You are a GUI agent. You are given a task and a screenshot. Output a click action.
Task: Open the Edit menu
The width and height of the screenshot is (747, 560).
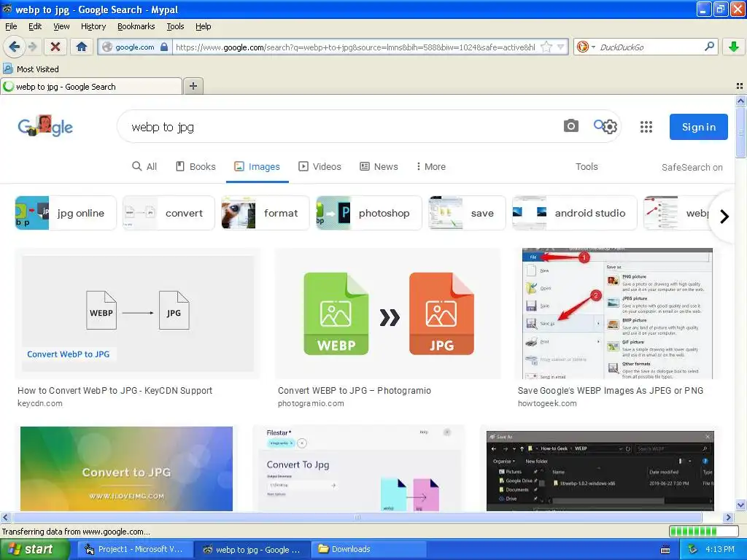pyautogui.click(x=35, y=26)
